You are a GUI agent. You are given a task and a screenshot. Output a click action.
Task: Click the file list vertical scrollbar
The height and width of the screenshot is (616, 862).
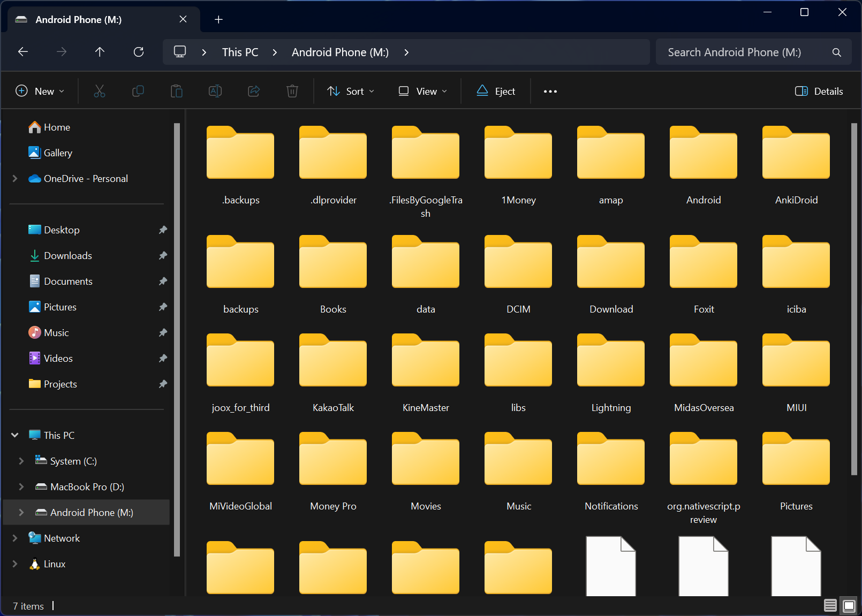(854, 299)
